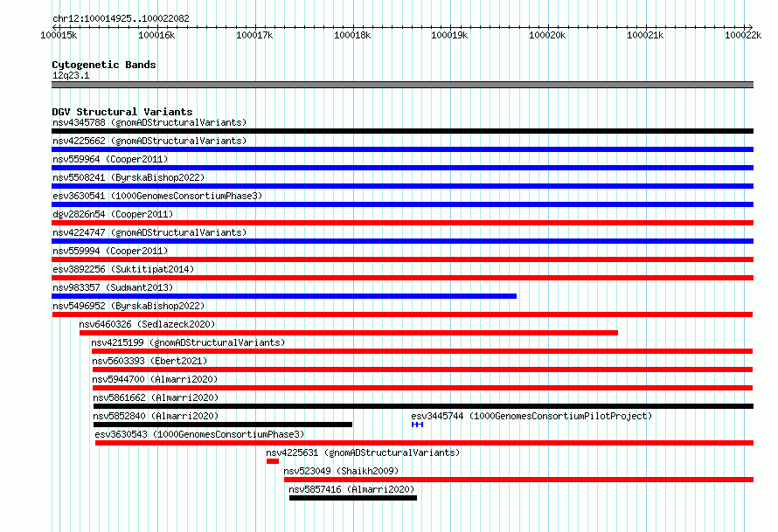
Task: Click nsv5944700 (Almarri2020) label
Action: (155, 379)
